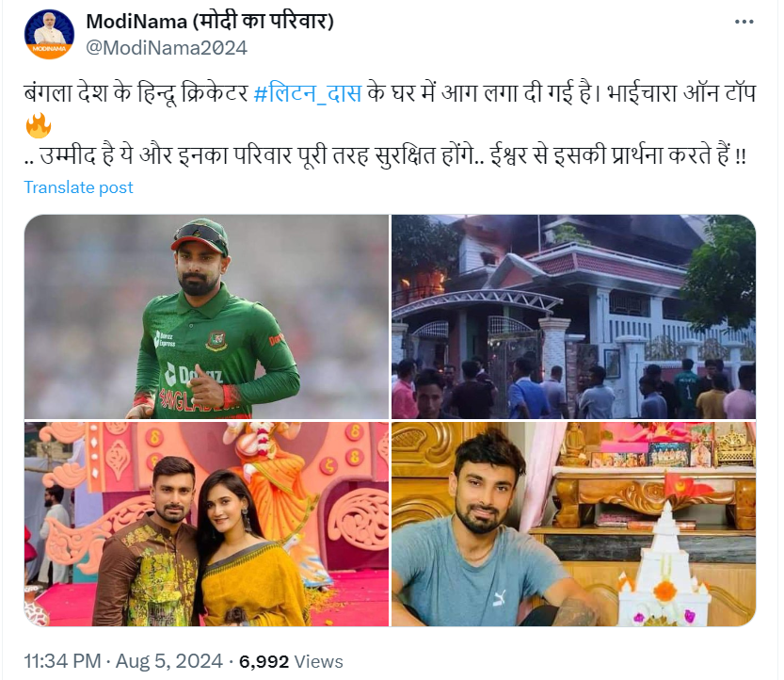Click the #लिटन_दास hashtag

307,93
